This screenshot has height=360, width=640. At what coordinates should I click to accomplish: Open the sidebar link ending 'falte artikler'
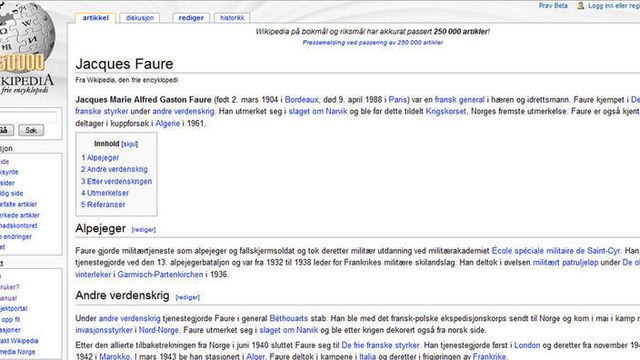tap(18, 204)
